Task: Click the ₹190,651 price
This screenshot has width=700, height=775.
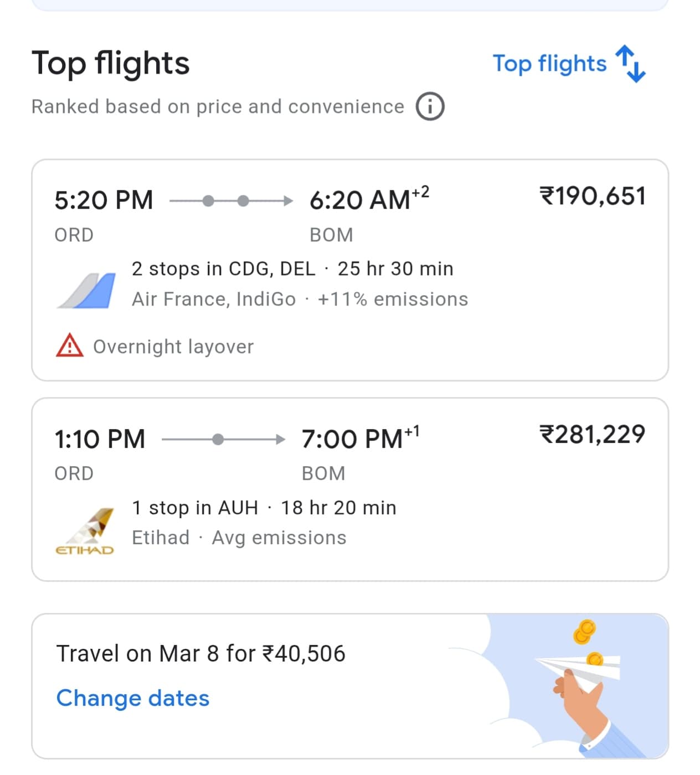Action: (x=593, y=197)
